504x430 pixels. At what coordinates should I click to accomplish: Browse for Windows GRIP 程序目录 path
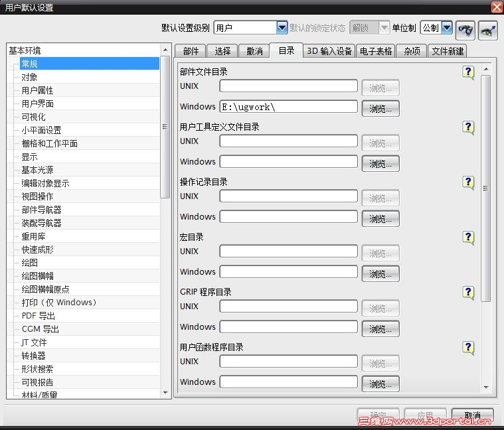[x=380, y=329]
